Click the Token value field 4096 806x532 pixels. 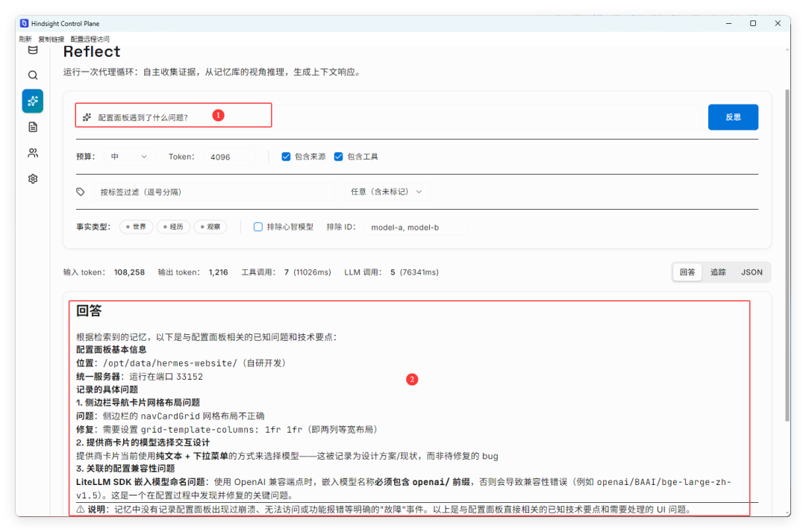(229, 157)
